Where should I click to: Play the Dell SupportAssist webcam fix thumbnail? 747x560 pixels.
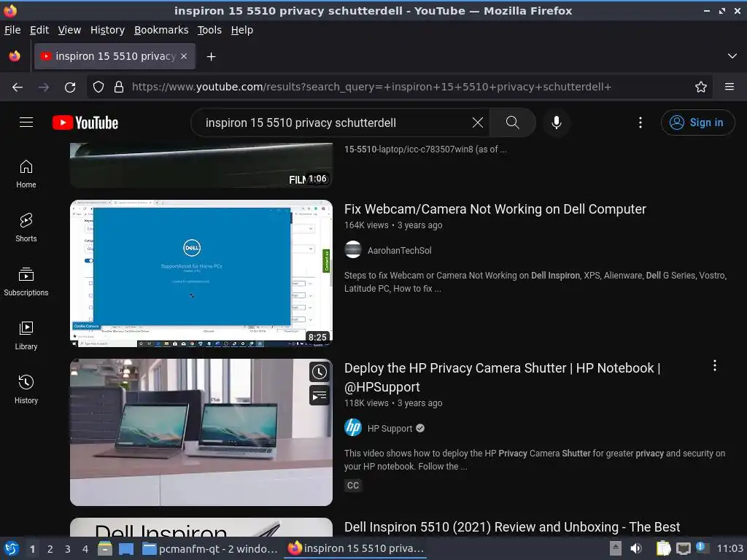(201, 273)
